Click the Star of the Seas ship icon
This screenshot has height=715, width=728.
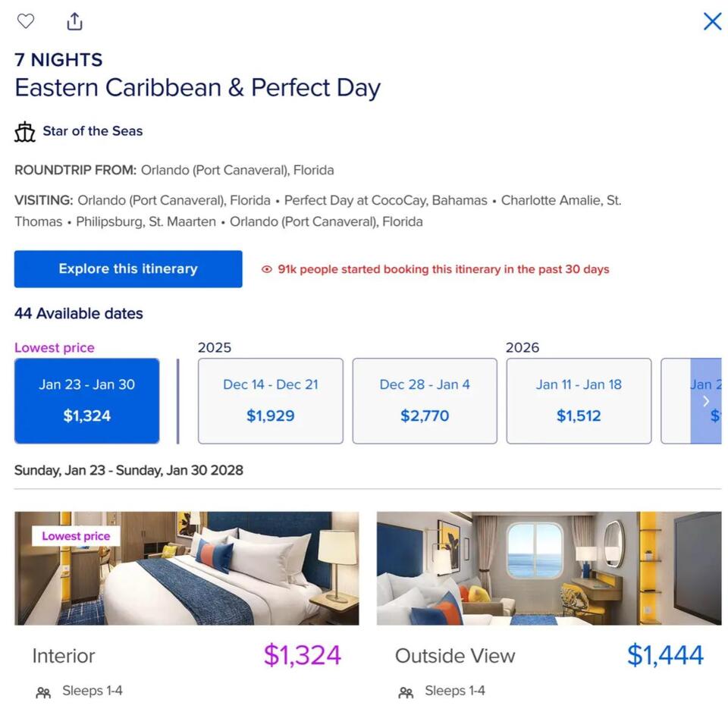click(x=25, y=130)
